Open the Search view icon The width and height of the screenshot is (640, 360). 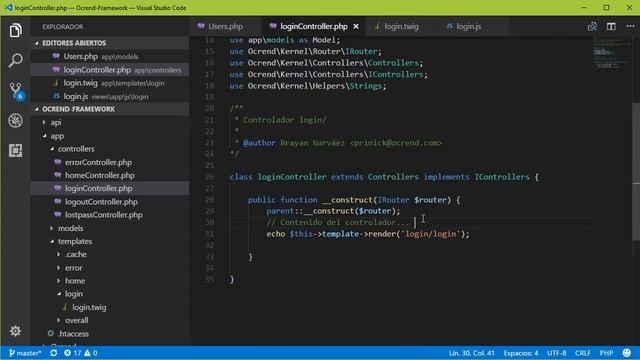(16, 60)
